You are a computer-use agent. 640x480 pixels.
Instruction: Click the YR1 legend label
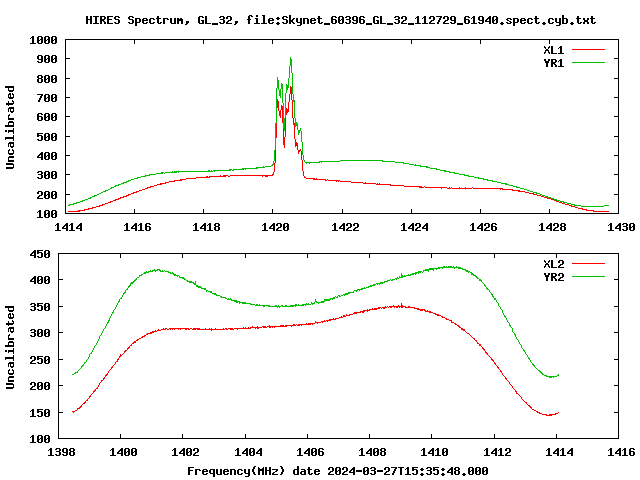click(x=553, y=61)
